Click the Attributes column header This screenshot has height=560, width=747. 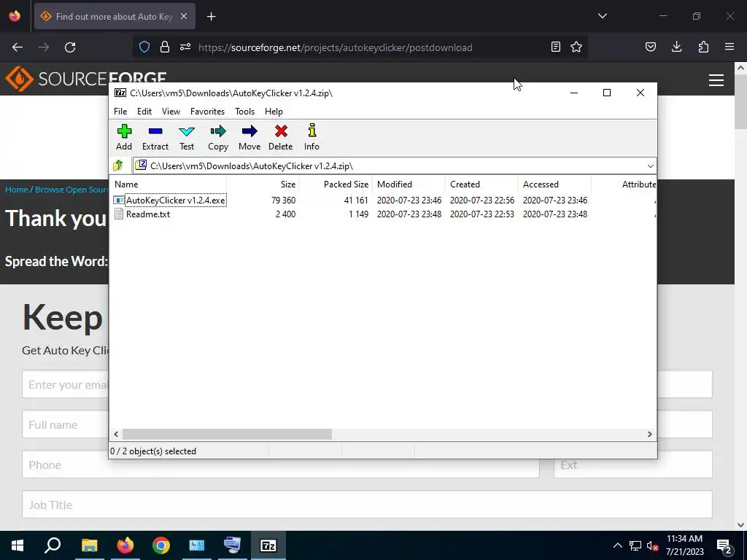click(624, 184)
